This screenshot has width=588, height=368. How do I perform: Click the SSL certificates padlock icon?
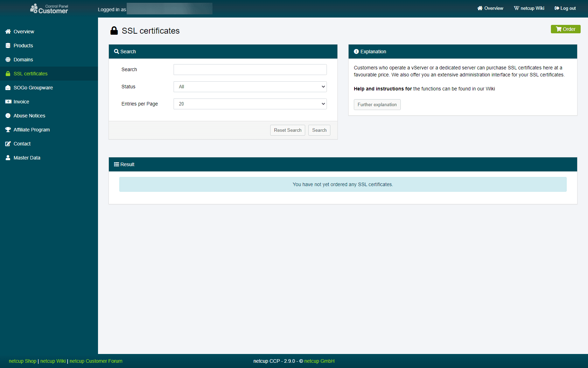pos(8,74)
